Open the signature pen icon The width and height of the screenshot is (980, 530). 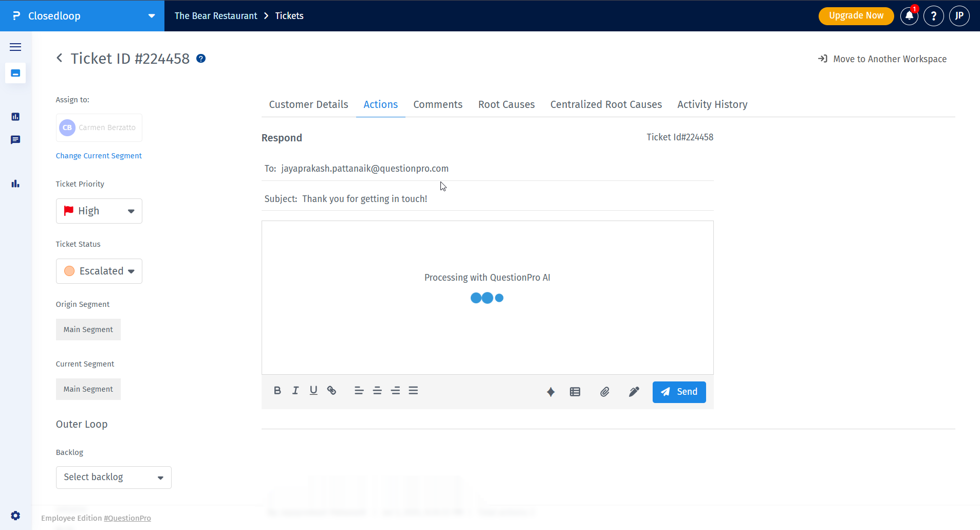pos(633,392)
